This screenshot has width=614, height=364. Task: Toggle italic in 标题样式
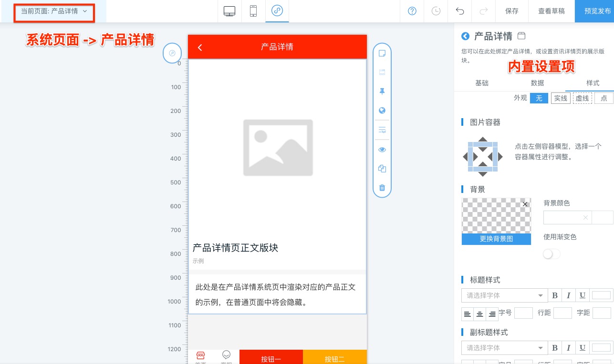[x=569, y=295]
